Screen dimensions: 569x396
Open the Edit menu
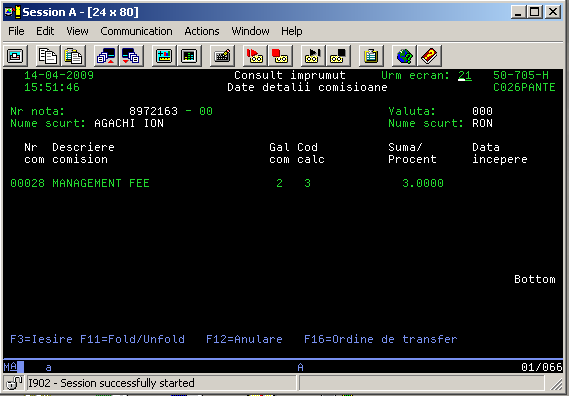(x=45, y=31)
